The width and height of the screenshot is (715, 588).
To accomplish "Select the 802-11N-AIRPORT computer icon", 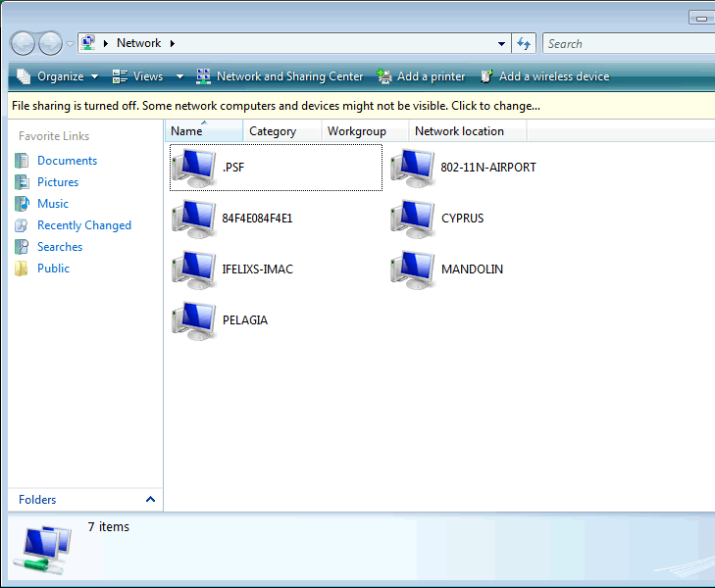I will [x=413, y=168].
